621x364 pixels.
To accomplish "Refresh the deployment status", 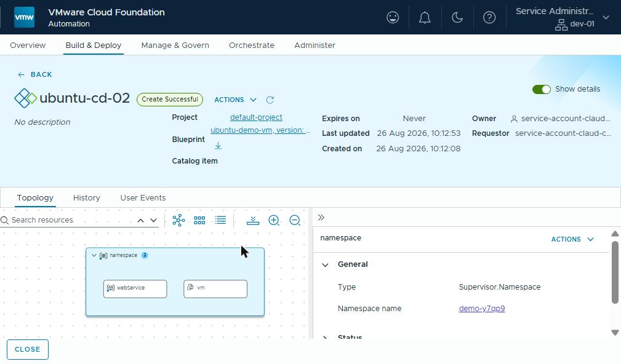I will pyautogui.click(x=270, y=100).
